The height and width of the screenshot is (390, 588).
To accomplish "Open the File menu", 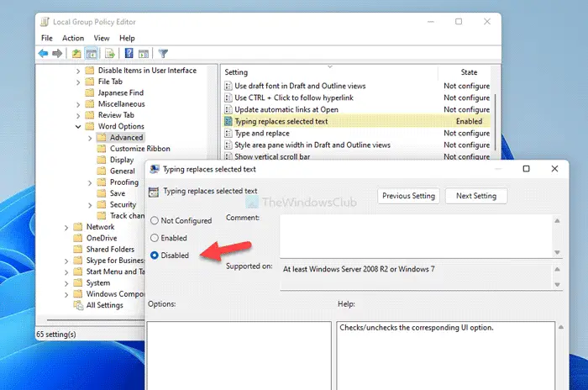I will (x=47, y=39).
